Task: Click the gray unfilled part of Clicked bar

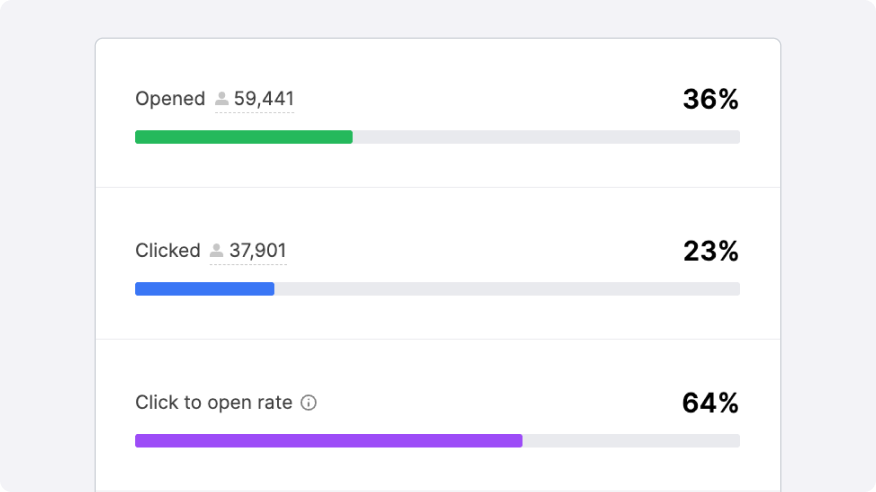Action: pyautogui.click(x=506, y=289)
